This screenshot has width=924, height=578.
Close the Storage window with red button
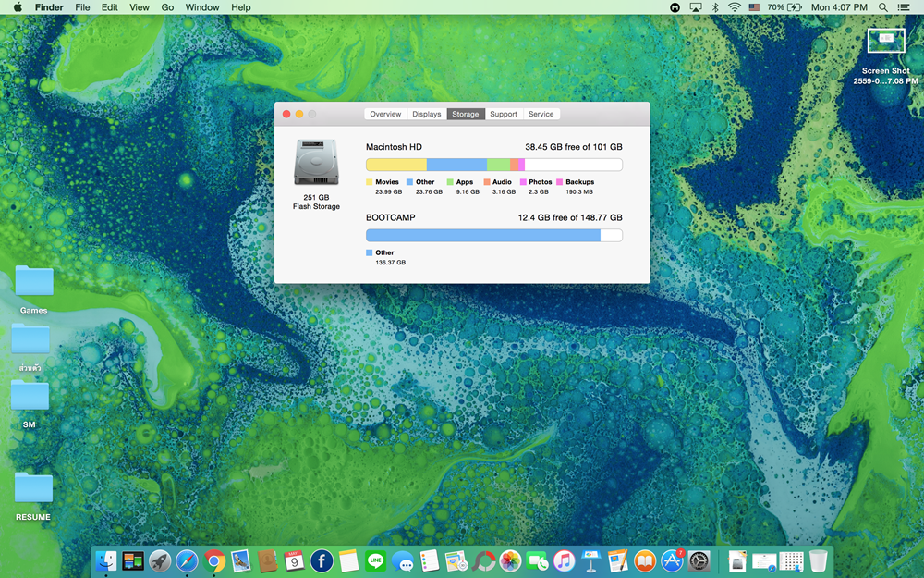click(x=286, y=114)
